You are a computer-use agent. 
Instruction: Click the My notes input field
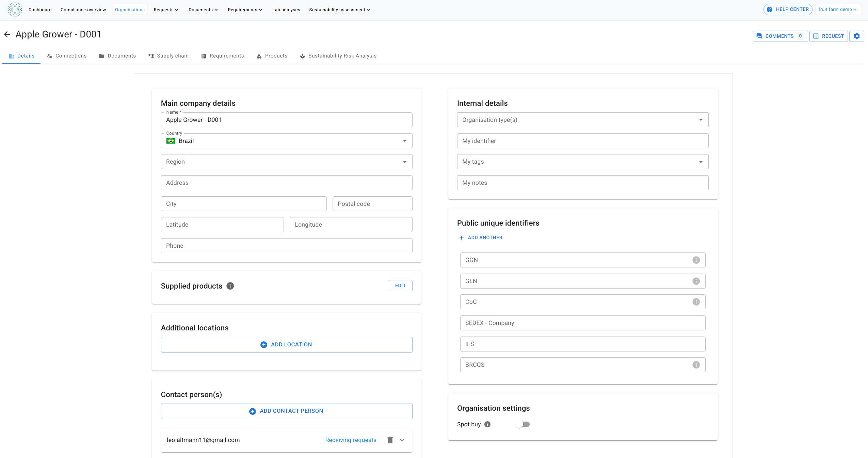click(x=583, y=183)
